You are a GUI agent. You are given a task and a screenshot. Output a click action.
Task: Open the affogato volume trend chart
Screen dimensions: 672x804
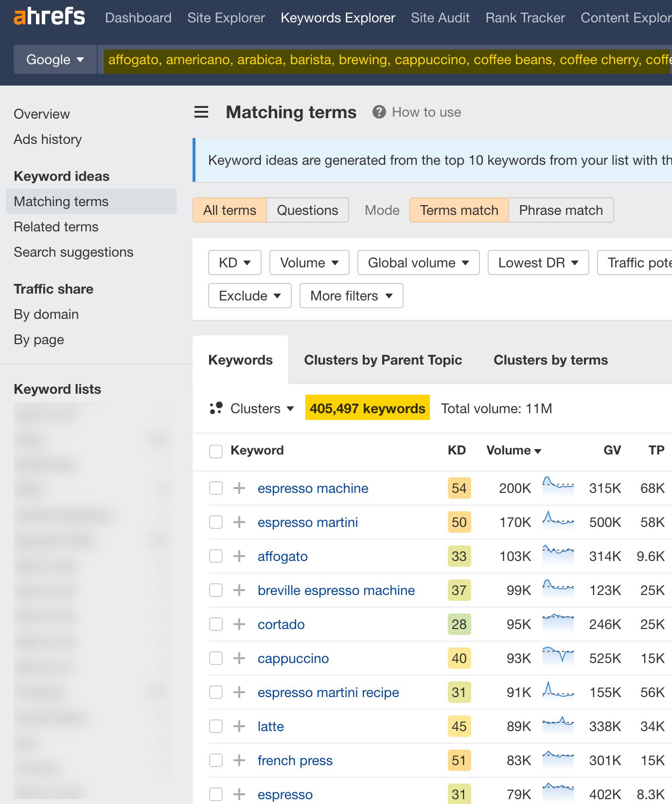558,554
